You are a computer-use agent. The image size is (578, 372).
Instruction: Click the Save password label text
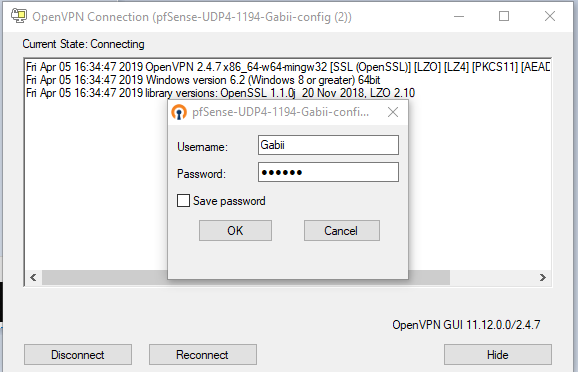229,201
